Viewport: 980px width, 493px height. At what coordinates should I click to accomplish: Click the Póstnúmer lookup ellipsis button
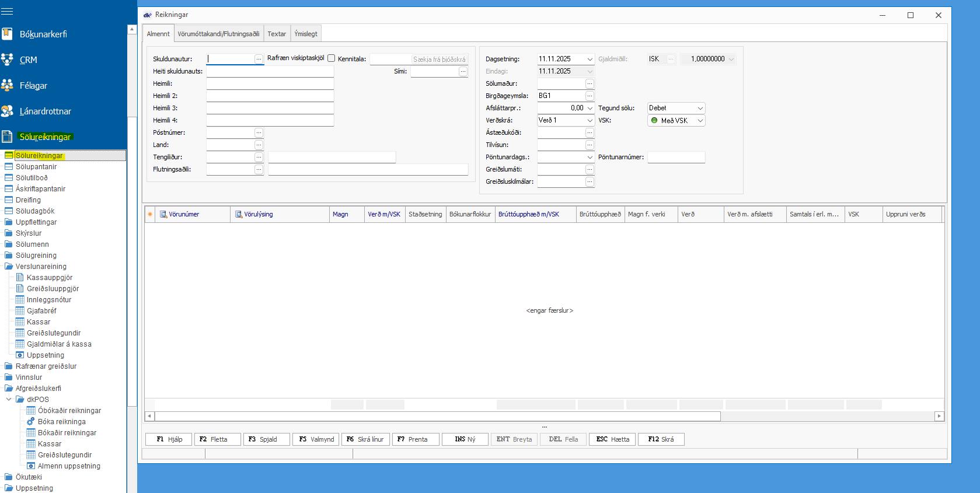pyautogui.click(x=259, y=132)
